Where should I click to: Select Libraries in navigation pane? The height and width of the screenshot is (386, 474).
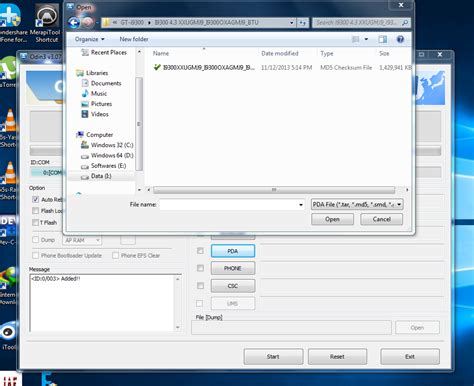coord(97,73)
